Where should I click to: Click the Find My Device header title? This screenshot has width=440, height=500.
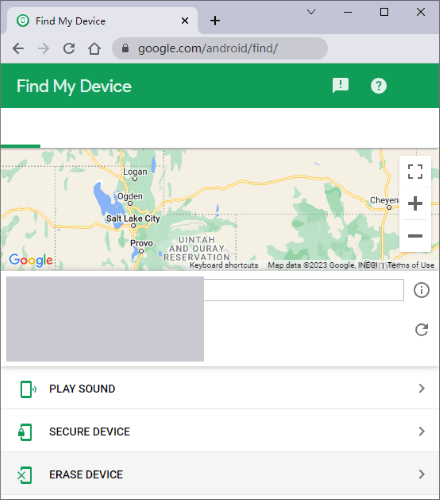click(74, 86)
